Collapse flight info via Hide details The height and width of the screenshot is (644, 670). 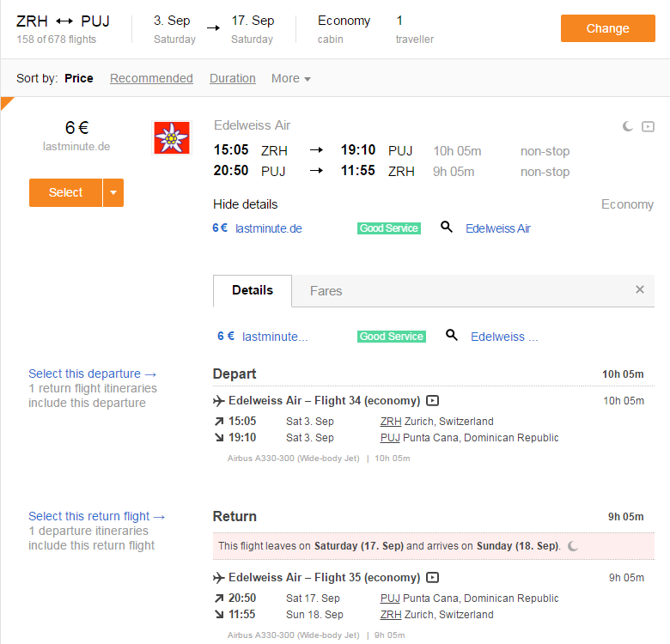coord(246,204)
